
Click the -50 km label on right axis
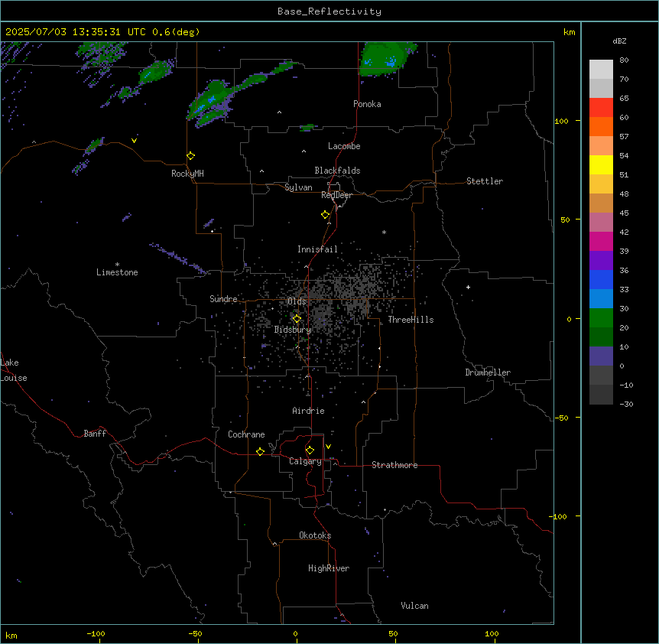(x=561, y=418)
